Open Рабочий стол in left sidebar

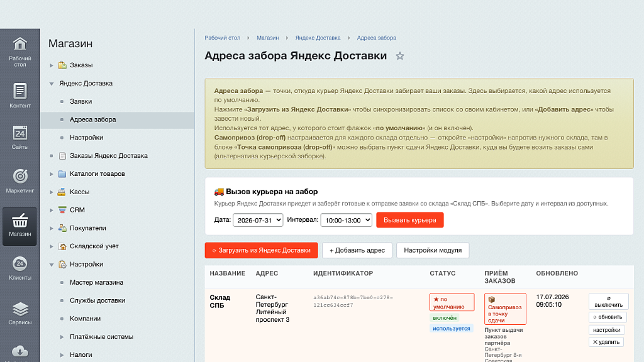click(19, 52)
